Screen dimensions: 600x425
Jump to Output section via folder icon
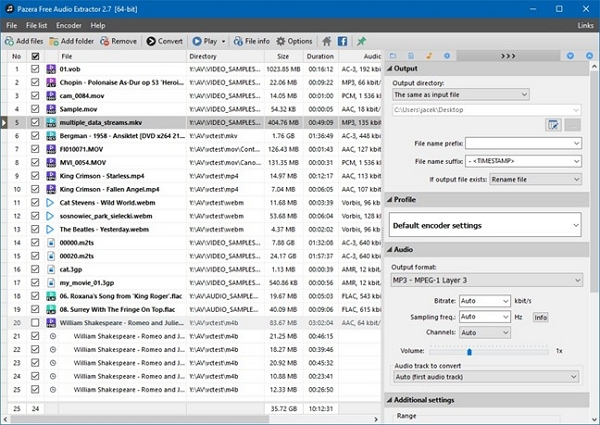(x=393, y=56)
